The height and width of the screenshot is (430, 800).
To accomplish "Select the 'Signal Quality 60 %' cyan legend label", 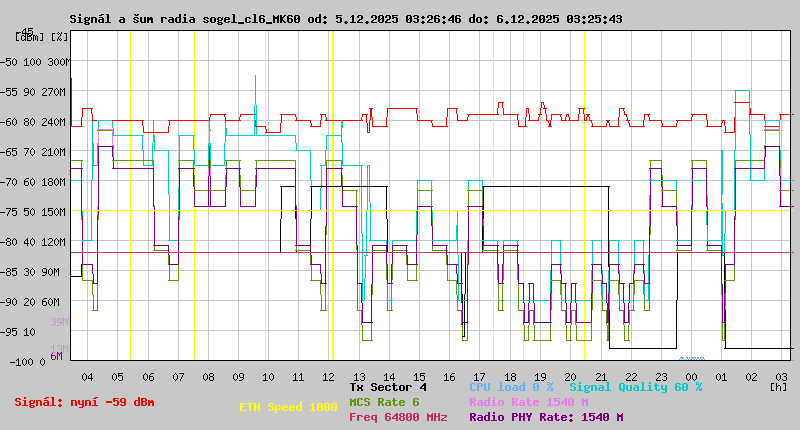I will coord(635,386).
